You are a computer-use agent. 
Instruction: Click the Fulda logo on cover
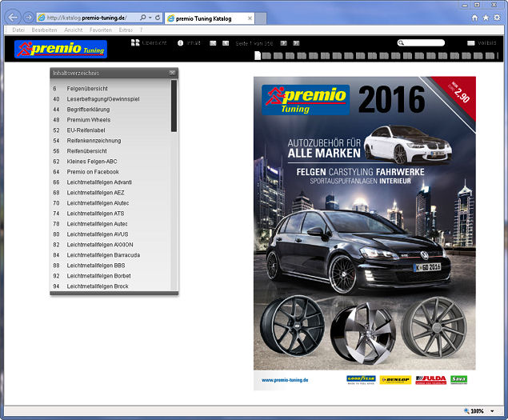point(431,380)
